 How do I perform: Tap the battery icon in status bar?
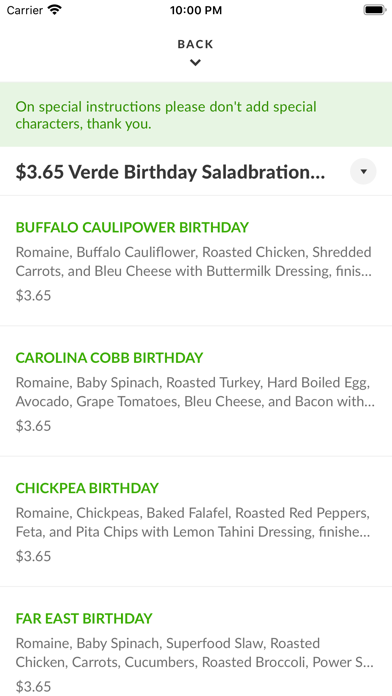pyautogui.click(x=375, y=10)
